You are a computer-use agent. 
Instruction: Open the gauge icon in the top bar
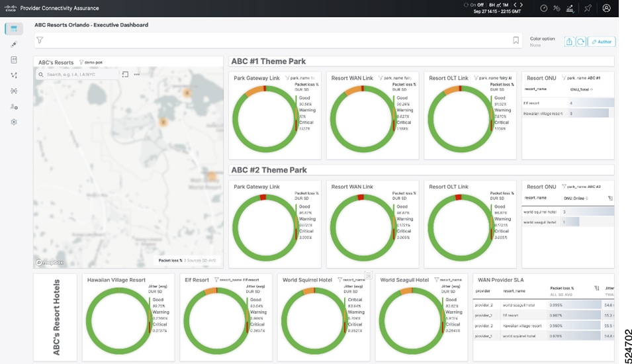point(544,8)
